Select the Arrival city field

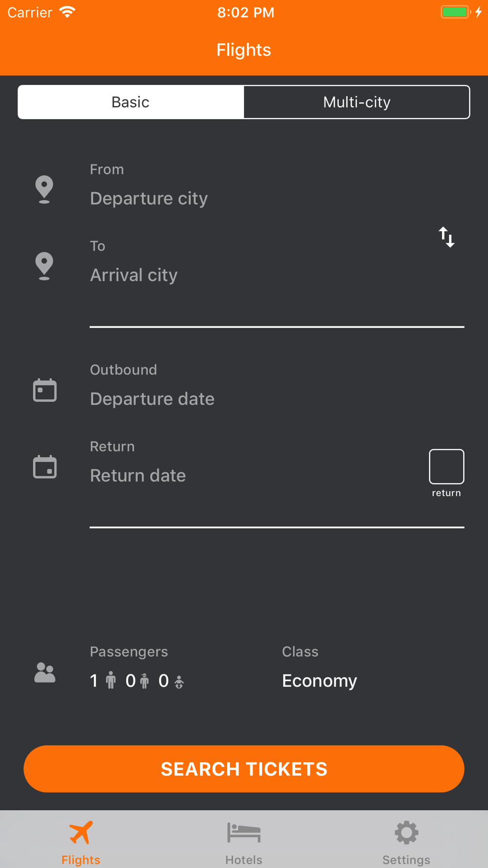tap(134, 275)
